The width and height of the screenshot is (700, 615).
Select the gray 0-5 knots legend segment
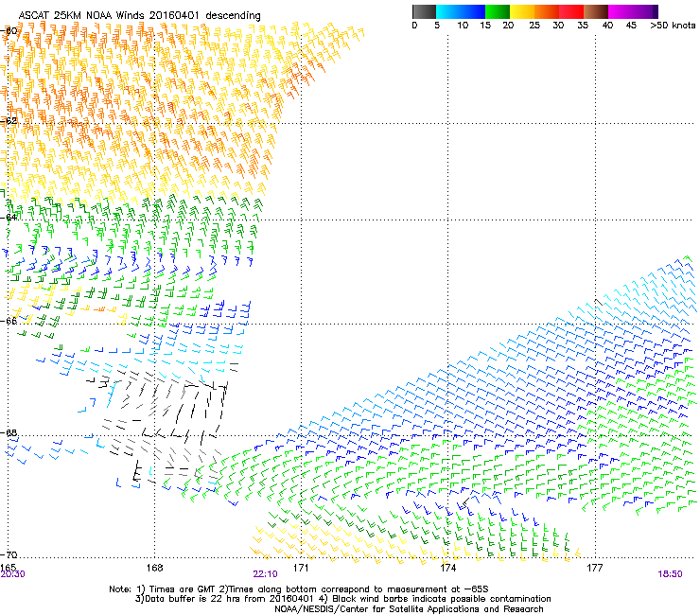coord(424,11)
